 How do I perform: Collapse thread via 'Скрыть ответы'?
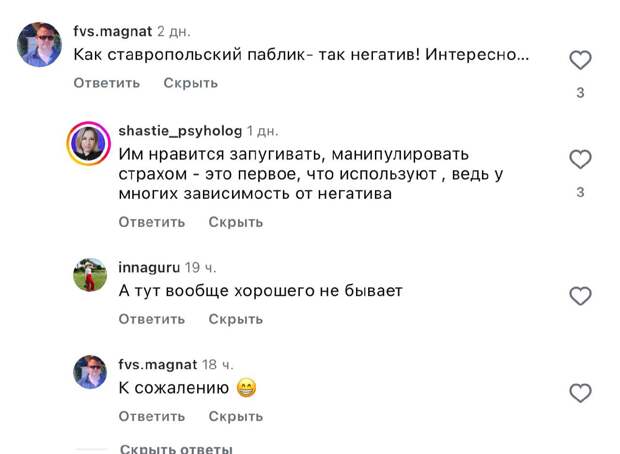(176, 448)
